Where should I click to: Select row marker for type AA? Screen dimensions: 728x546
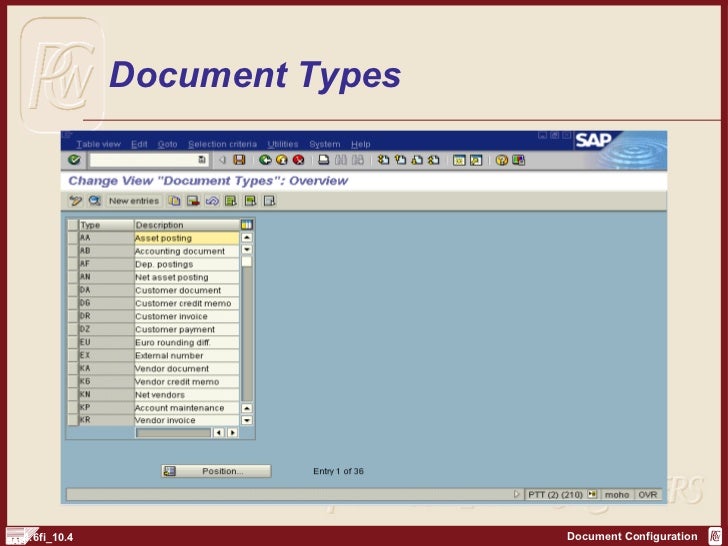coord(72,238)
